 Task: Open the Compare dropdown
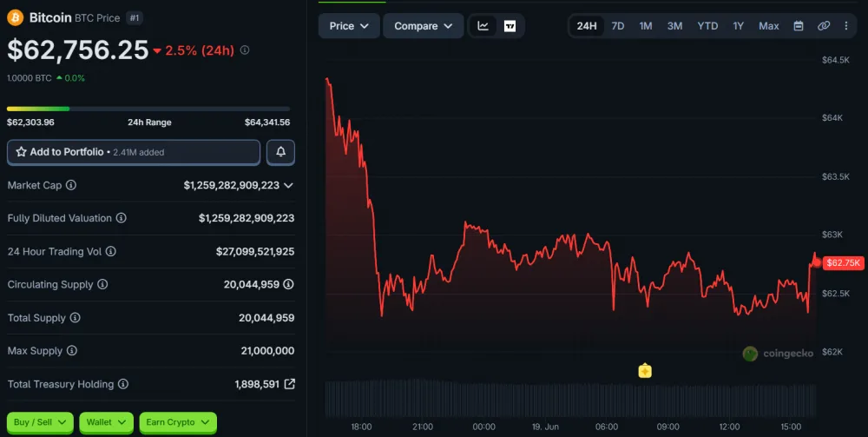pos(423,26)
